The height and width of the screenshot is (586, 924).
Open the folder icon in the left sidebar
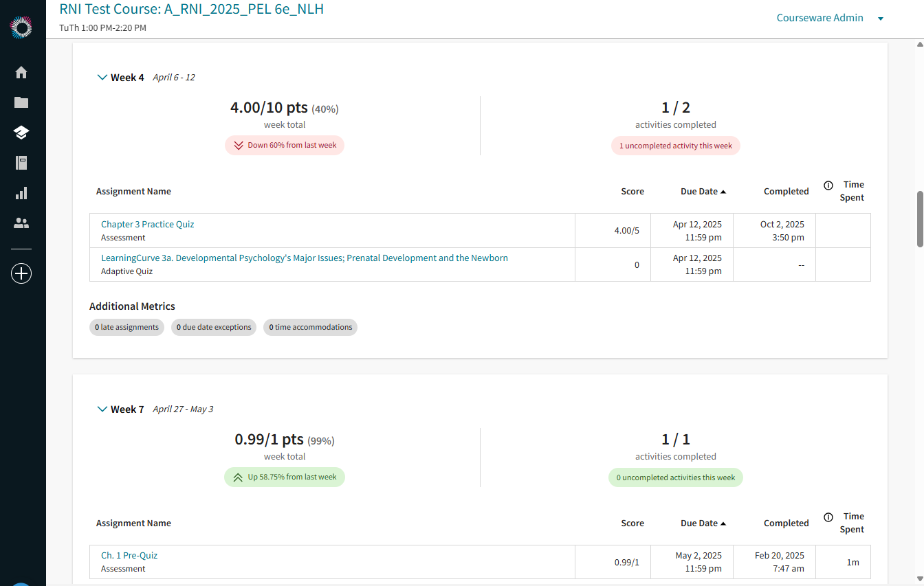click(21, 102)
